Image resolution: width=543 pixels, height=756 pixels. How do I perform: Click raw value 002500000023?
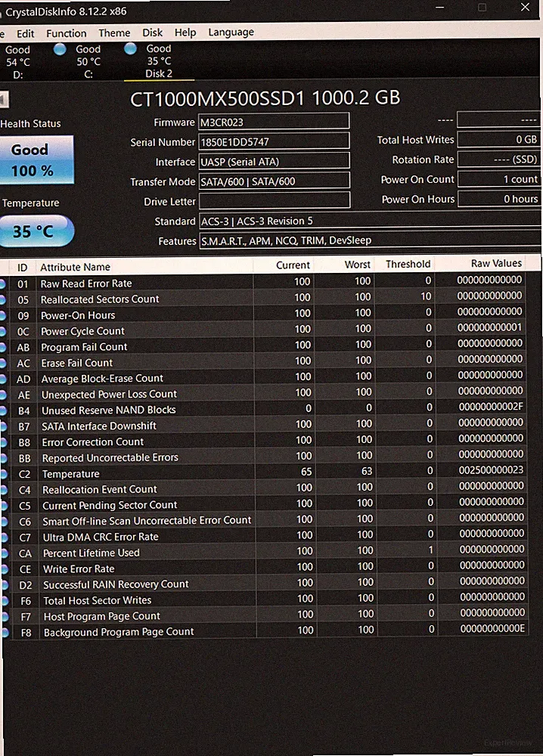click(491, 470)
